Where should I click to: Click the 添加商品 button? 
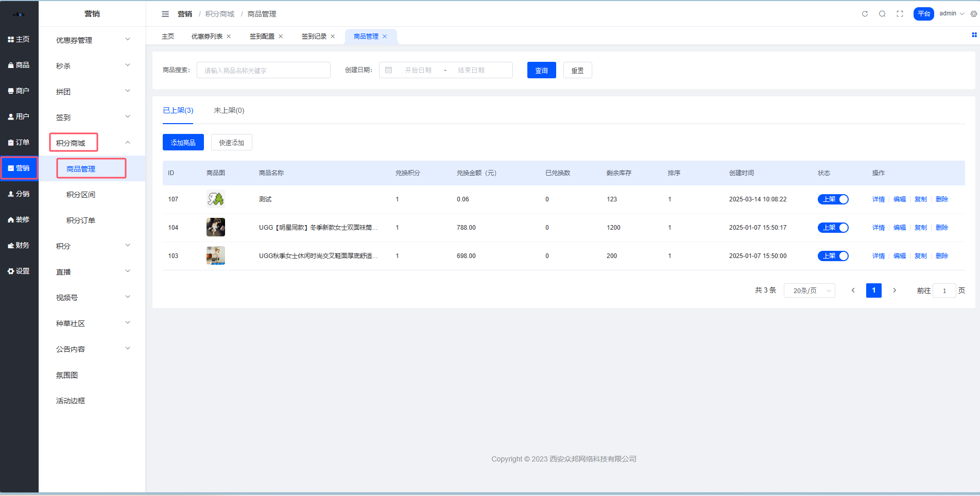click(x=183, y=143)
